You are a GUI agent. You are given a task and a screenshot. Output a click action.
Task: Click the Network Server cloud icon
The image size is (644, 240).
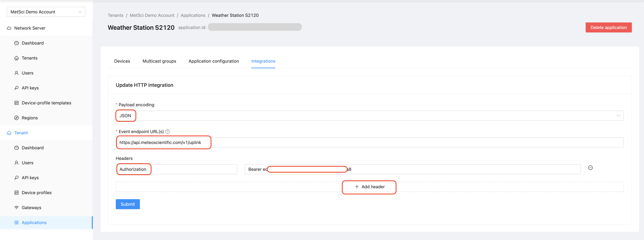[x=9, y=28]
